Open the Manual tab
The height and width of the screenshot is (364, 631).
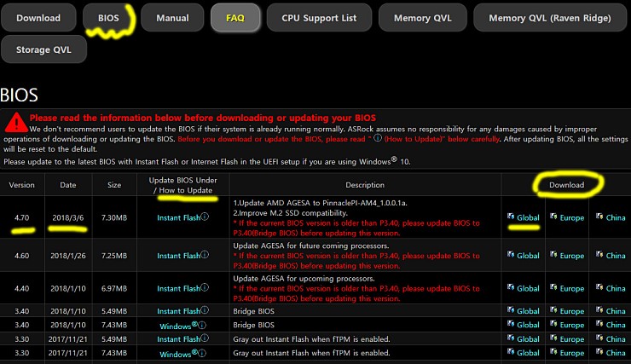pyautogui.click(x=172, y=18)
